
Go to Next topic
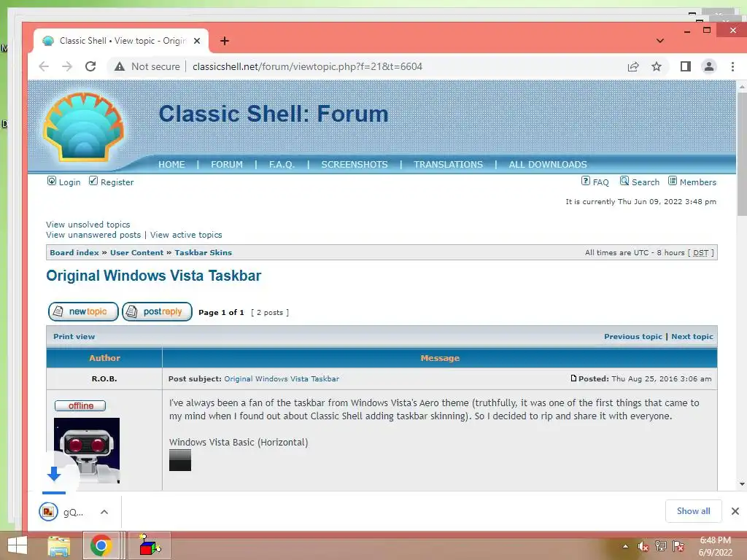(692, 336)
